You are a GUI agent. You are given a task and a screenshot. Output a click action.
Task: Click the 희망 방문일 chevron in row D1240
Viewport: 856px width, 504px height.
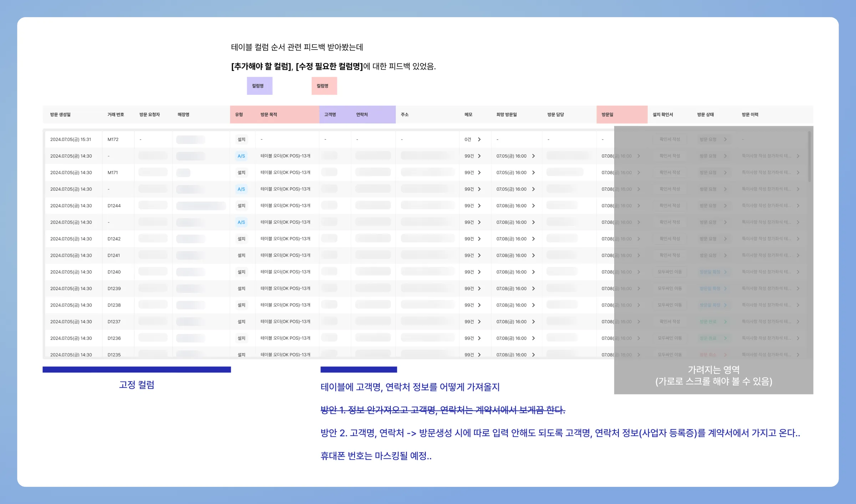[533, 272]
